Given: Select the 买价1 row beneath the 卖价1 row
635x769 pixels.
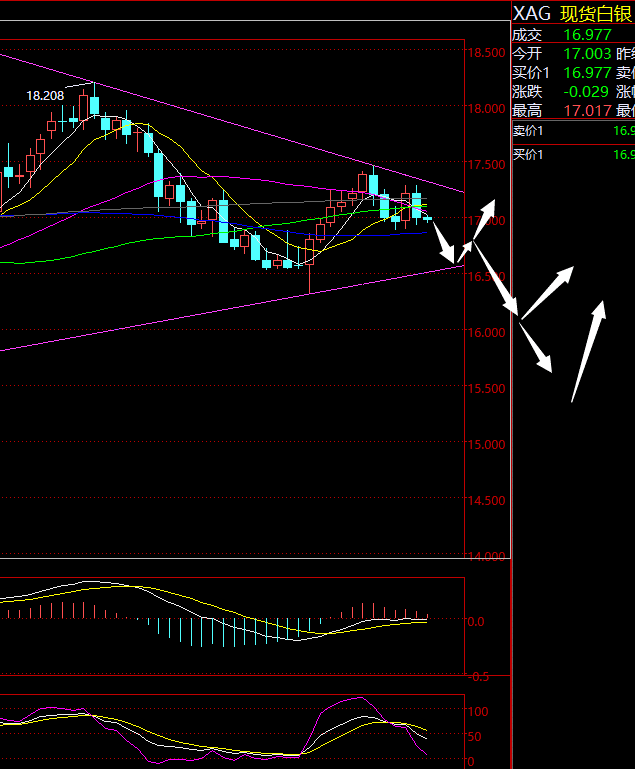Looking at the screenshot, I should (573, 155).
